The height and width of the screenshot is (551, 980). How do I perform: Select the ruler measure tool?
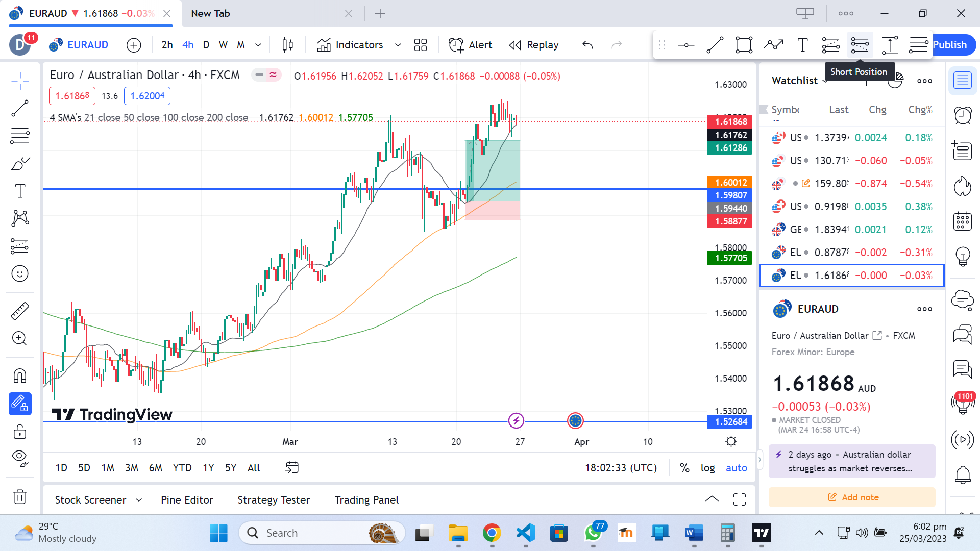[x=20, y=311]
